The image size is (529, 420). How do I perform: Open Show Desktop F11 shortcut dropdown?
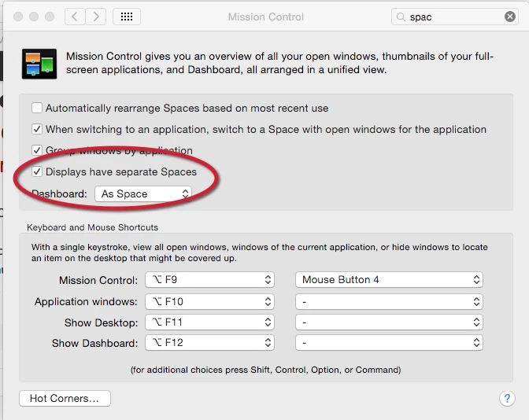[x=209, y=322]
